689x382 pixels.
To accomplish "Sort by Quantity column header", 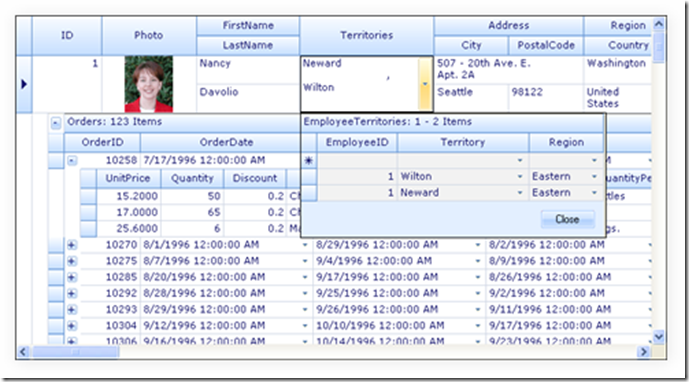I will [192, 178].
